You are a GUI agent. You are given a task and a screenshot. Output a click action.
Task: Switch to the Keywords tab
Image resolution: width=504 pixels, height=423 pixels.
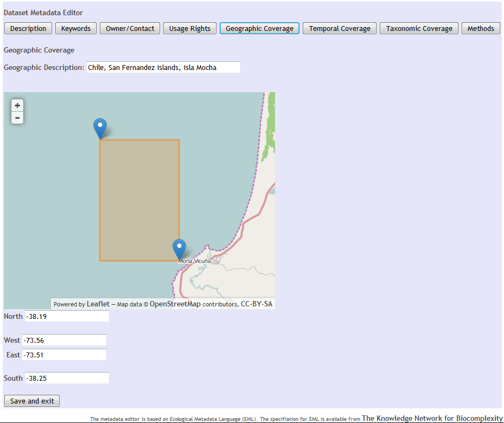tap(76, 28)
